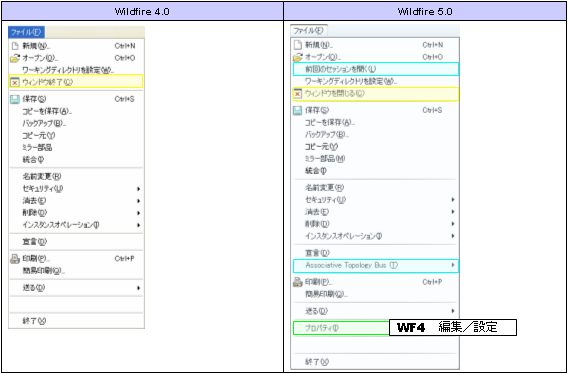568x374 pixels.
Task: Select 簡易印刷 in Wildfire 4.0 menu
Action: pos(44,271)
